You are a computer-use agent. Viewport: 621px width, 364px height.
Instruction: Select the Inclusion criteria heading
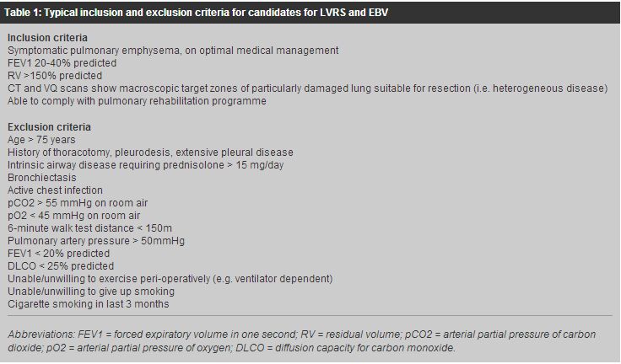click(x=47, y=38)
